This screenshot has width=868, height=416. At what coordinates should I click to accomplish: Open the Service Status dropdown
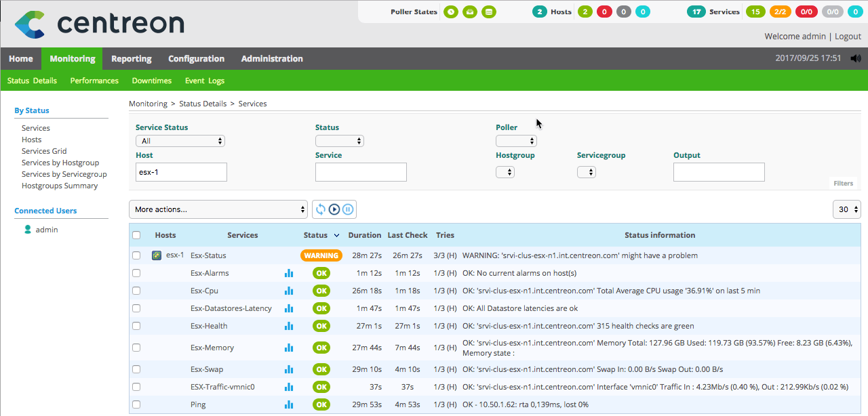[x=180, y=140]
